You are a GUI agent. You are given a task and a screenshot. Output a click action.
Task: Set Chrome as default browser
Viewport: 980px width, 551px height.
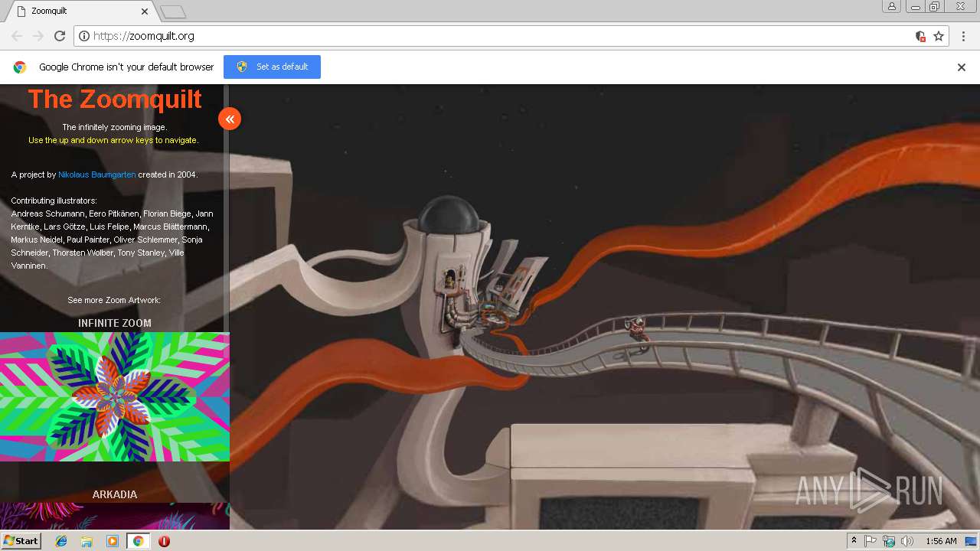tap(272, 67)
